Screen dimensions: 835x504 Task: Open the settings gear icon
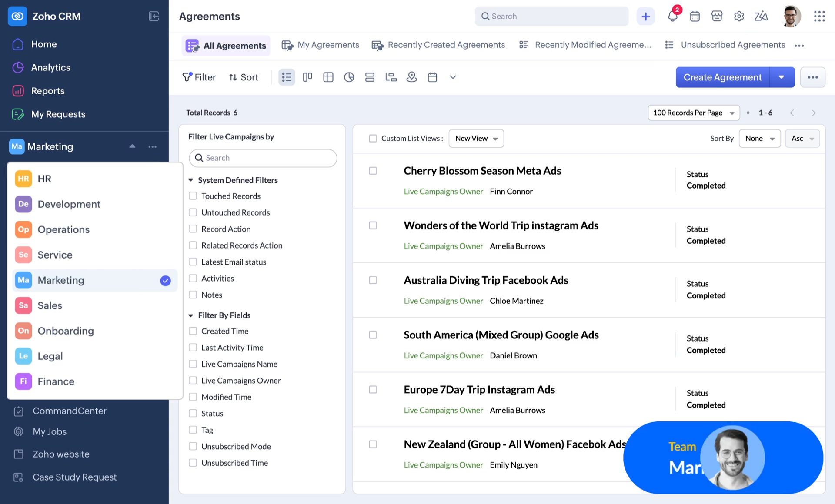coord(739,17)
